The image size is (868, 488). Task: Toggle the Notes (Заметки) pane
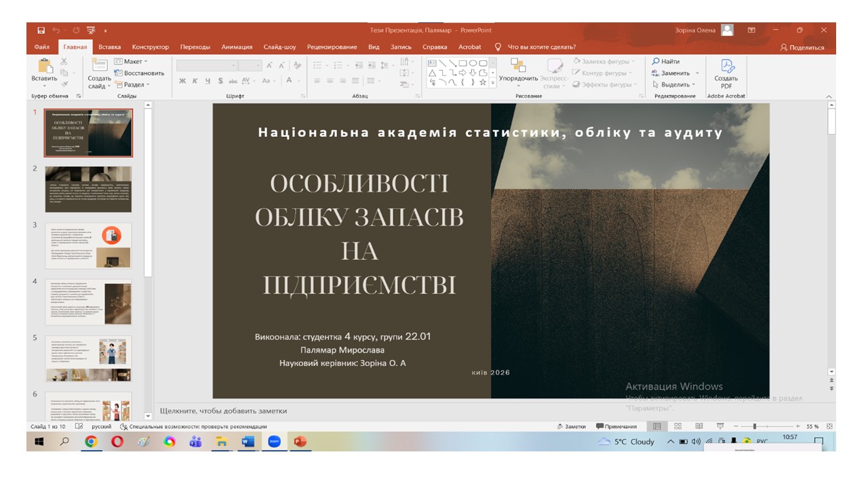[571, 426]
